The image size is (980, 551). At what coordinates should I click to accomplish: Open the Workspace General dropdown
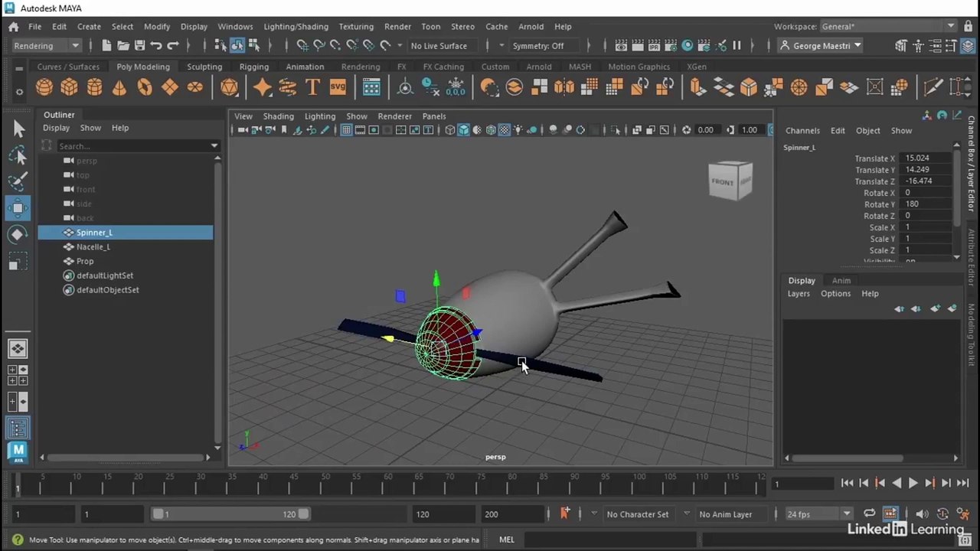888,27
